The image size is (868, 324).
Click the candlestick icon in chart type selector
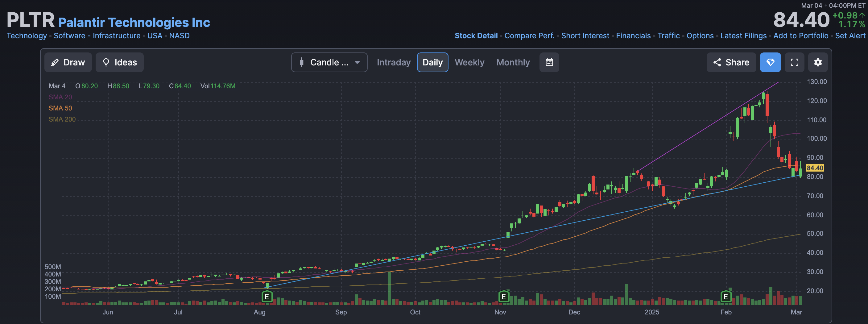pos(302,62)
